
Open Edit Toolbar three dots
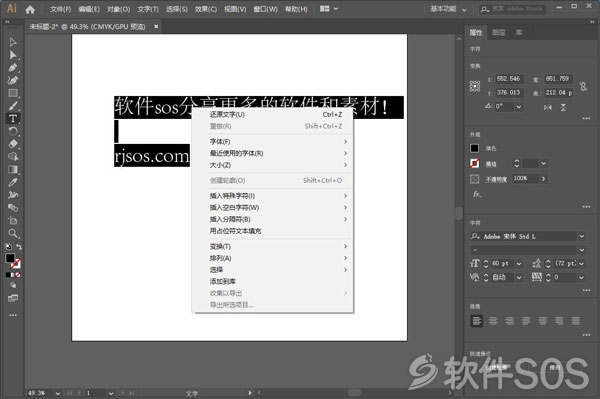pyautogui.click(x=13, y=315)
